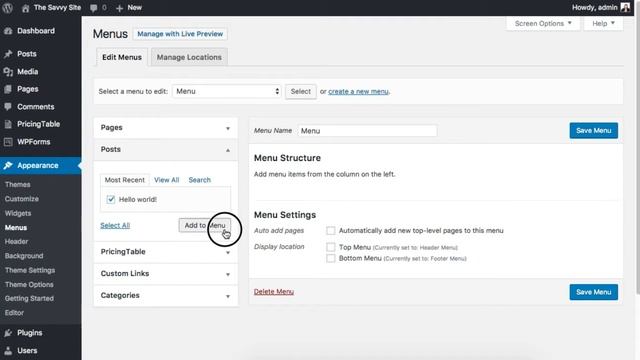Click the Media icon in sidebar

(8, 72)
